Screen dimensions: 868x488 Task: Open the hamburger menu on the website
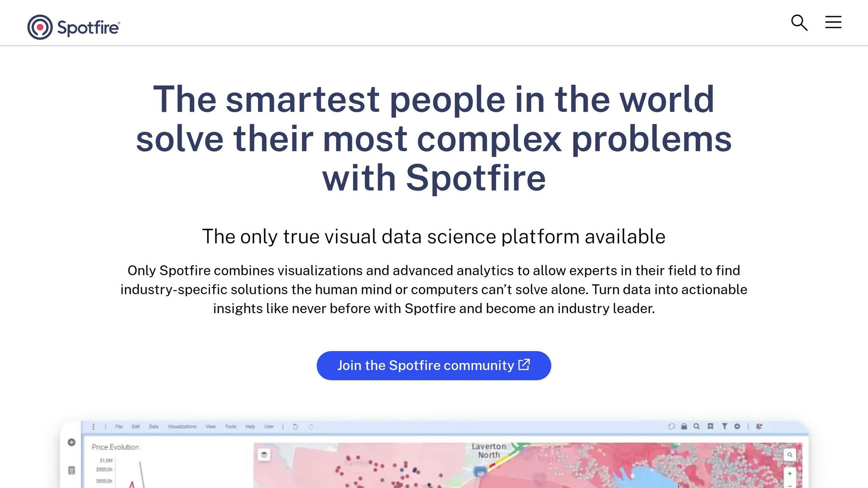tap(833, 23)
